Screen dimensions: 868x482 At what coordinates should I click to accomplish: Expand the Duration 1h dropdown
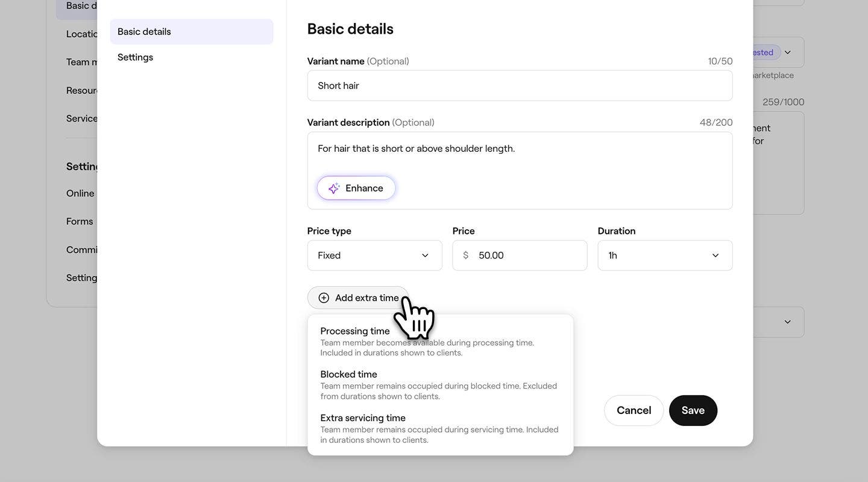(x=665, y=255)
